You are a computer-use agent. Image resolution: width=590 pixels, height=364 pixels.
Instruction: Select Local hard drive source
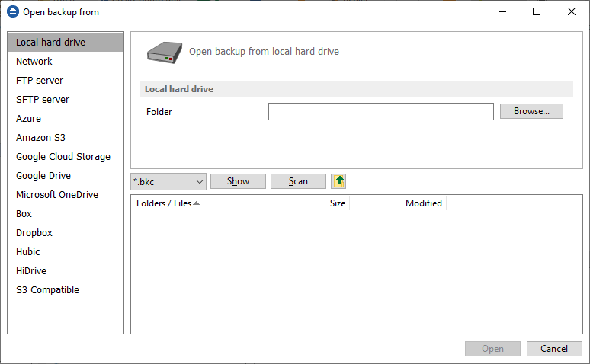[66, 42]
